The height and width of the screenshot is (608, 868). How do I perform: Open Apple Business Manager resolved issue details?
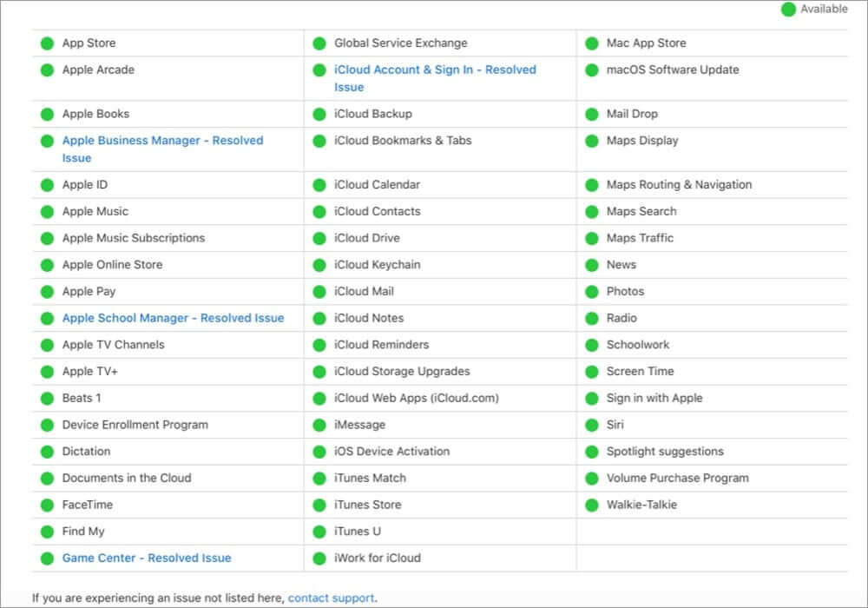[x=161, y=140]
